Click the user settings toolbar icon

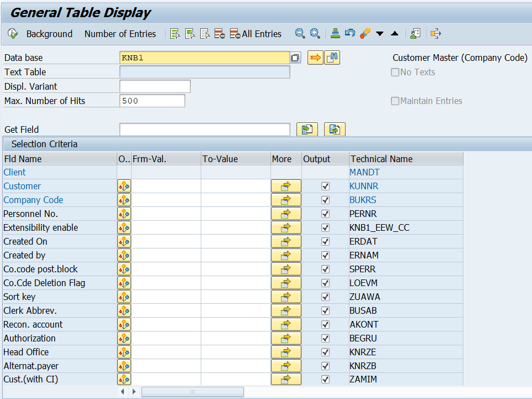click(x=415, y=33)
